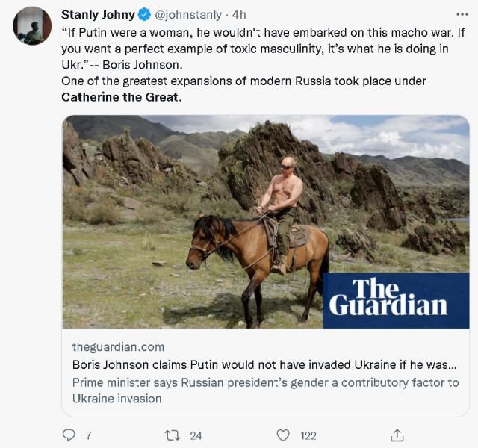
Task: Click the 4h tweet timestamp
Action: 239,15
